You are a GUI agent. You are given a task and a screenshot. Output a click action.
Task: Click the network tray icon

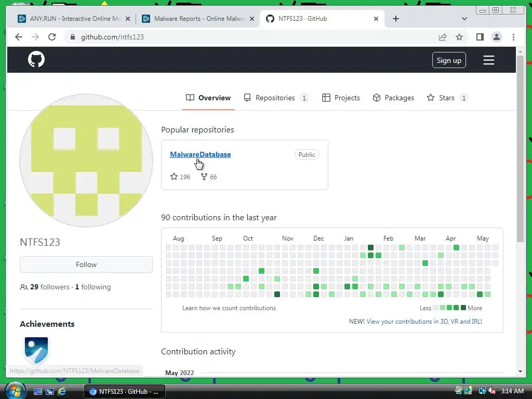pyautogui.click(x=482, y=391)
